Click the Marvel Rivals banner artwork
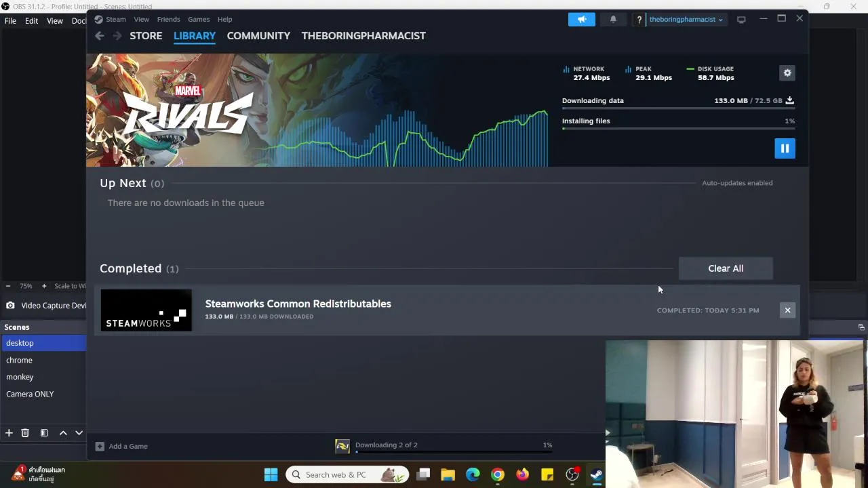The height and width of the screenshot is (488, 868). (317, 110)
